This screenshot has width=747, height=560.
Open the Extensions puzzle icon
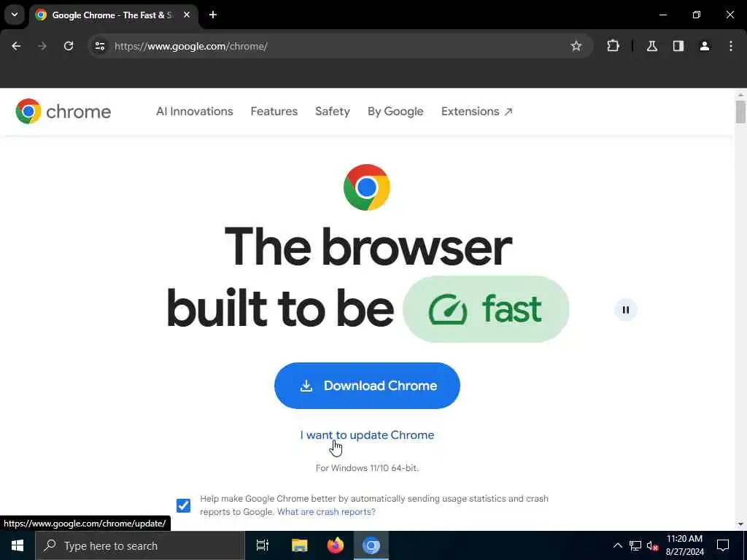click(613, 46)
